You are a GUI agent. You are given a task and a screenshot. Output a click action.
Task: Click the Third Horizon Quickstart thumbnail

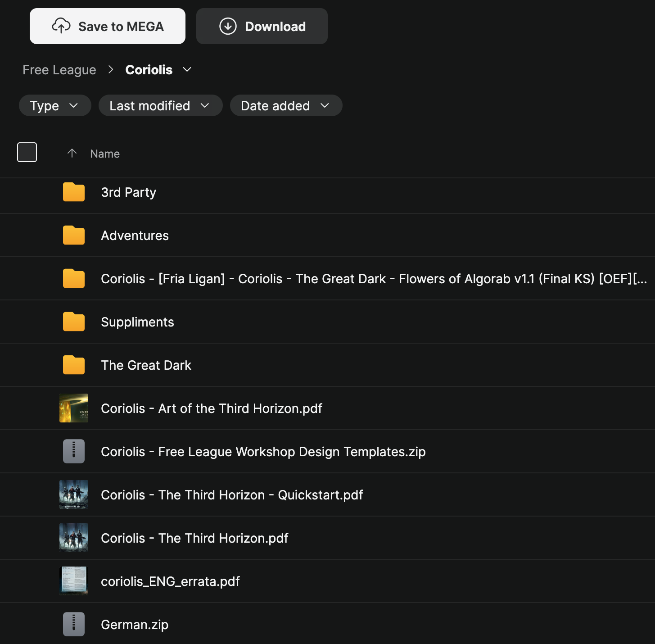click(74, 494)
